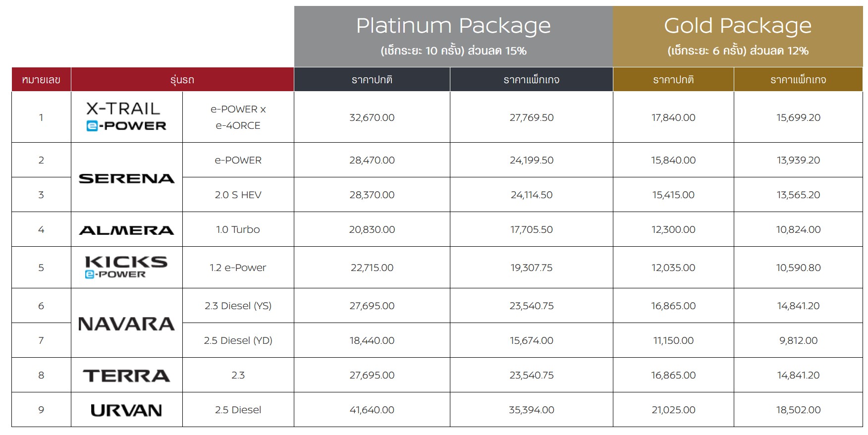This screenshot has height=435, width=868.
Task: Select the 1.0 Turbo variant cell
Action: tap(238, 229)
